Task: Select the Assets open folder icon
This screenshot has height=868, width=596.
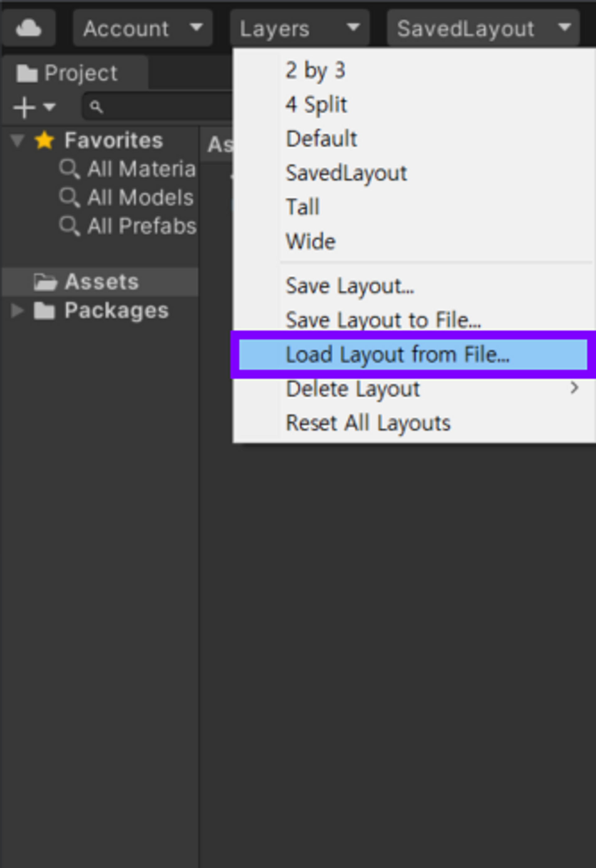Action: tap(45, 282)
